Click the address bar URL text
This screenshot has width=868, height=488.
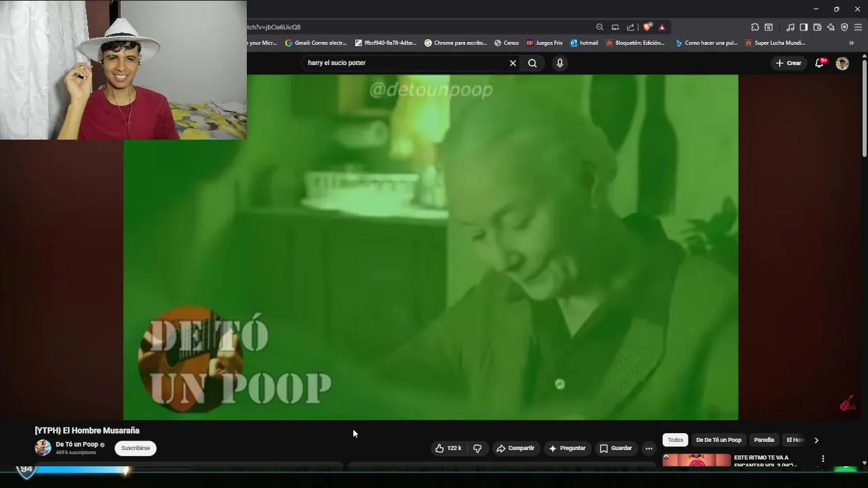(x=274, y=27)
